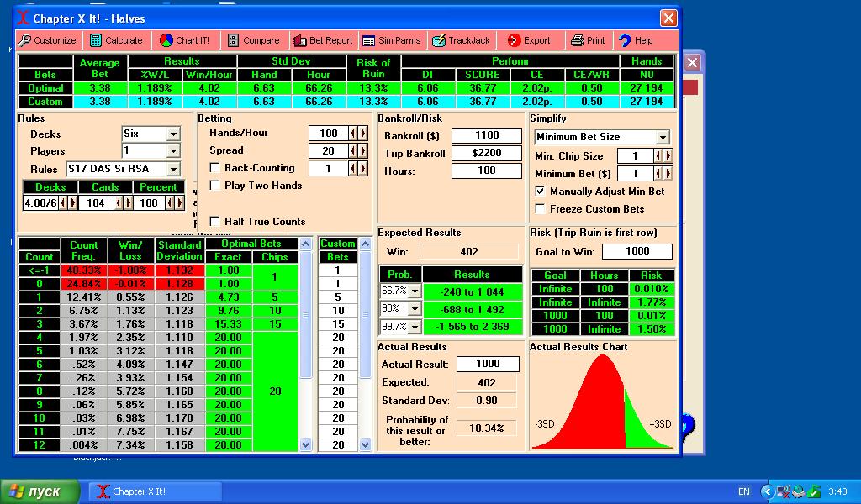
Task: Expand the Minimum Bet Size dropdown
Action: point(663,138)
